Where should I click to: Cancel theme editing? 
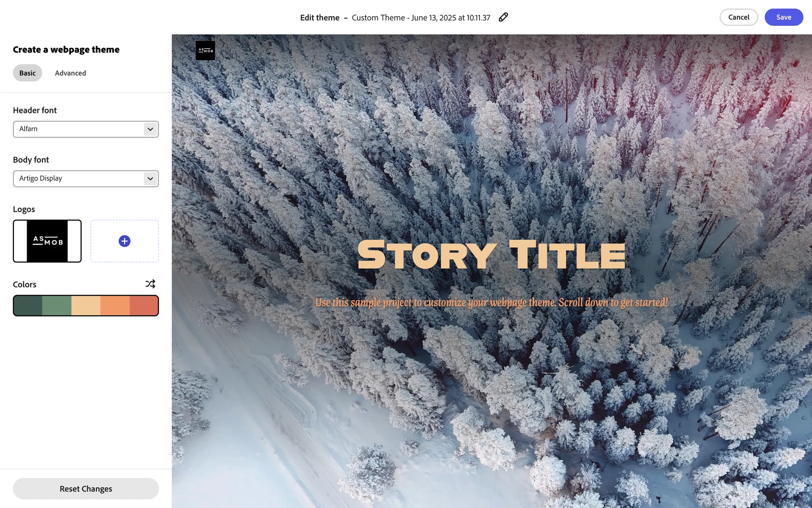pyautogui.click(x=738, y=17)
